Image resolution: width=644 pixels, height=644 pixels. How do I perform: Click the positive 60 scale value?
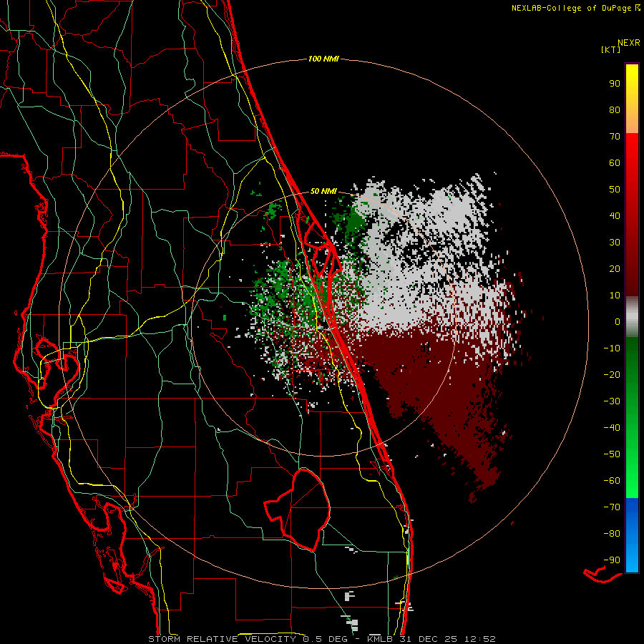(615, 162)
